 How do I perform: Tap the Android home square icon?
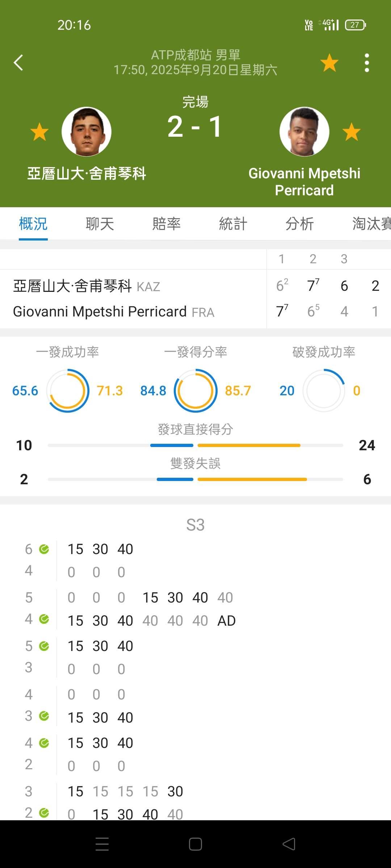coord(195,844)
